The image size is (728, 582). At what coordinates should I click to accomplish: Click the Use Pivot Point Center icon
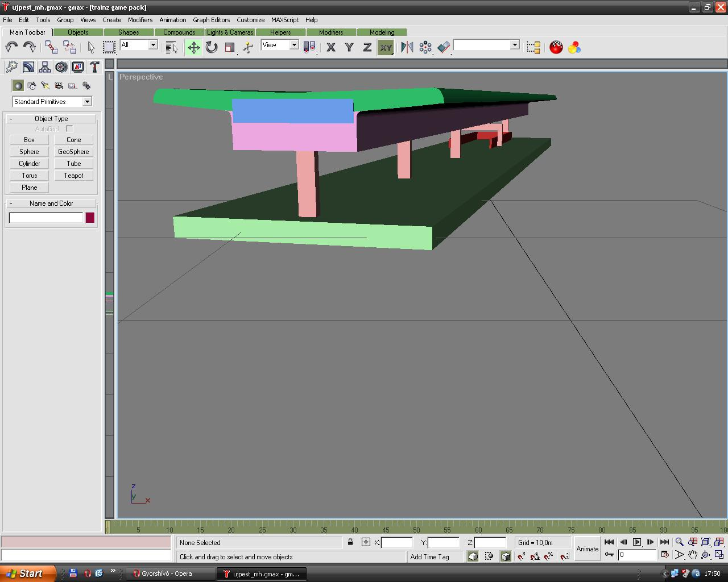(x=309, y=47)
